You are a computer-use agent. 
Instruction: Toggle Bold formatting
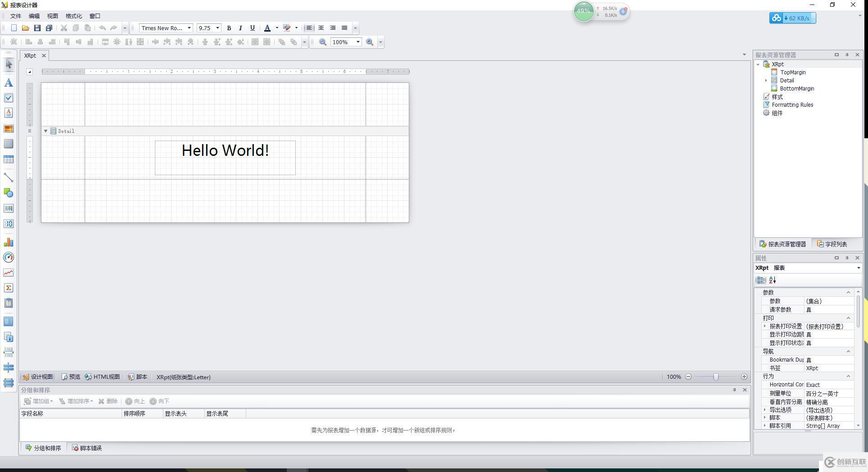(229, 28)
